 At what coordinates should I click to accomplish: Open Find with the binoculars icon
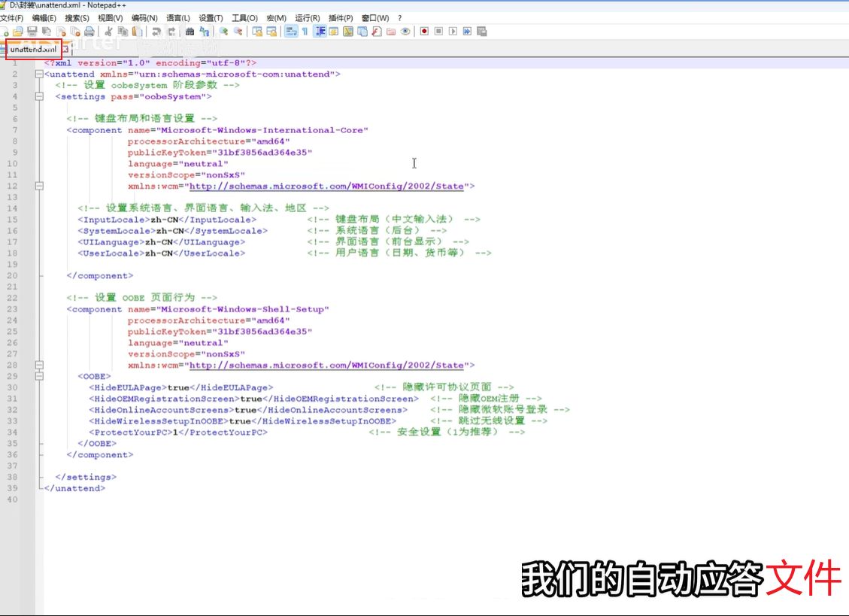(x=190, y=32)
